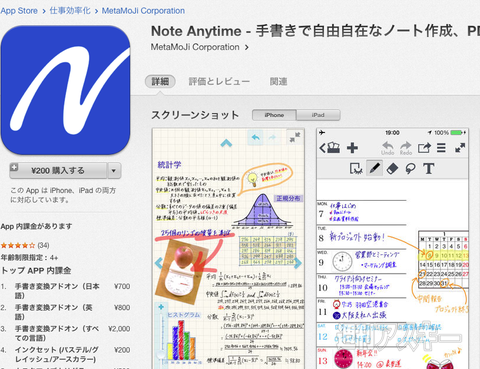The width and height of the screenshot is (480, 369).
Task: Click the share export icon
Action: click(x=424, y=148)
